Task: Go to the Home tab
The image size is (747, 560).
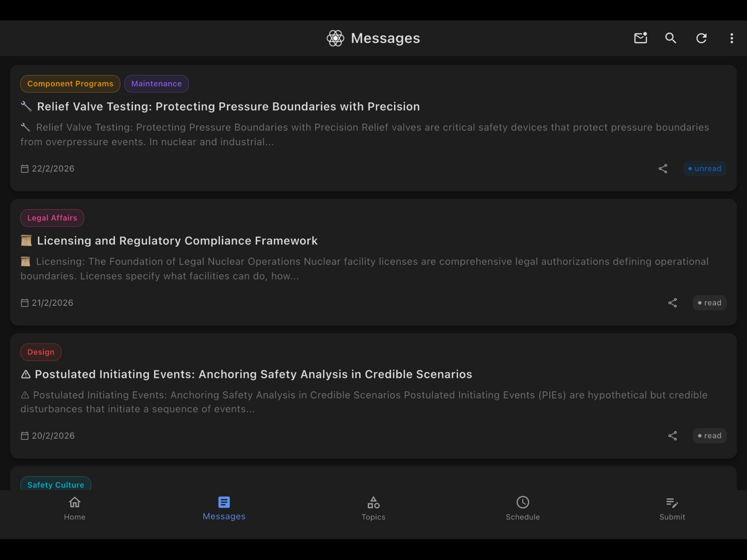Action: pyautogui.click(x=75, y=509)
